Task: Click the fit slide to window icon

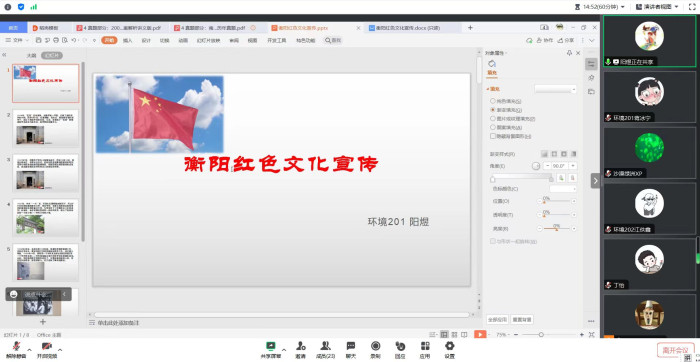Action: click(592, 334)
